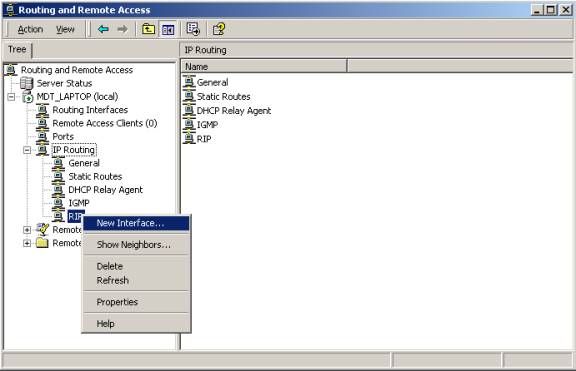Click the policy checkmark icon below RIP
The image size is (576, 371).
[43, 230]
